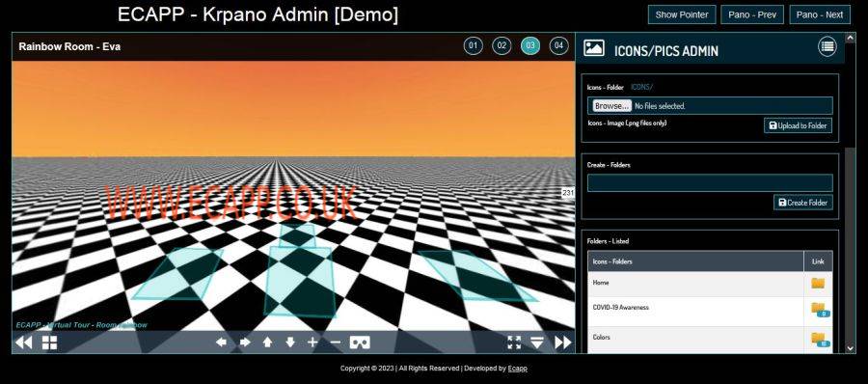Open the COVID-19 Awareness folder icon
Screen dimensions: 868x384
819,309
